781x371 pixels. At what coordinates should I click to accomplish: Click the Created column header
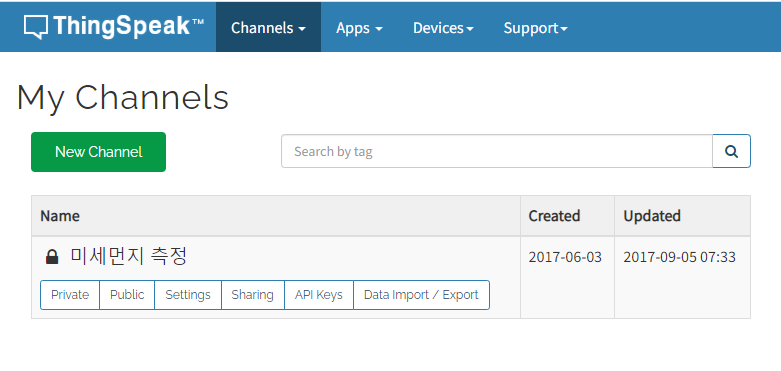[x=554, y=216]
